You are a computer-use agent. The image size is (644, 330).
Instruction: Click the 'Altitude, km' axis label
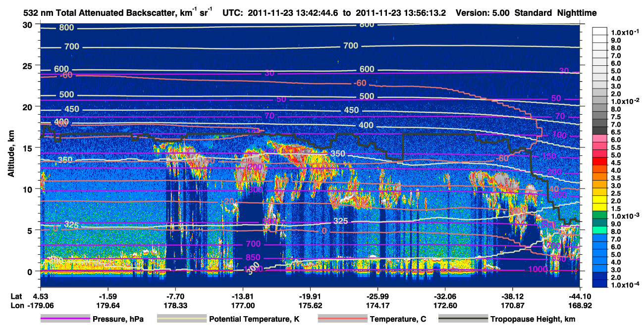[x=11, y=152]
